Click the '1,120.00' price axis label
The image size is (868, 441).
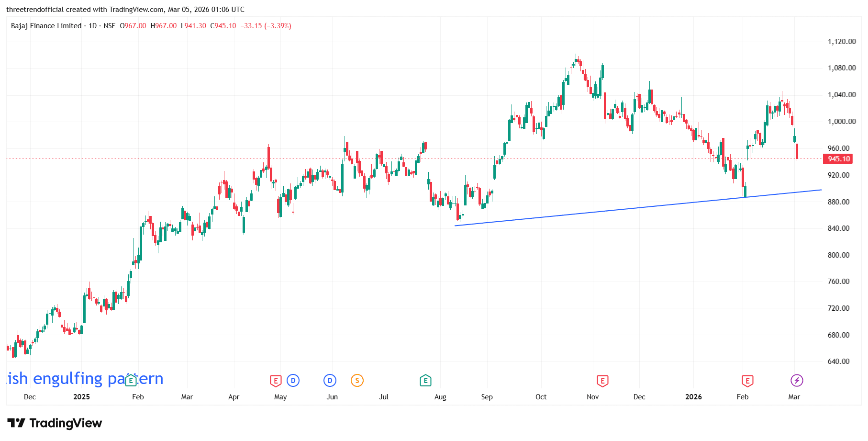[x=842, y=42]
